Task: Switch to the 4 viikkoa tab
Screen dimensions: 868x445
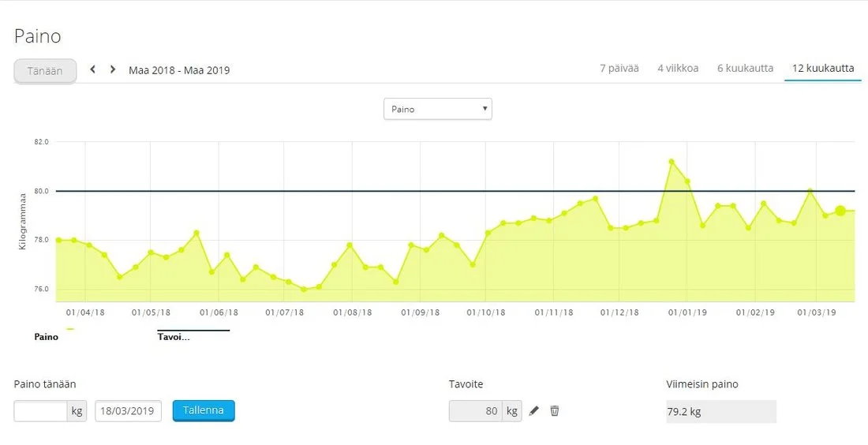Action: pos(678,69)
